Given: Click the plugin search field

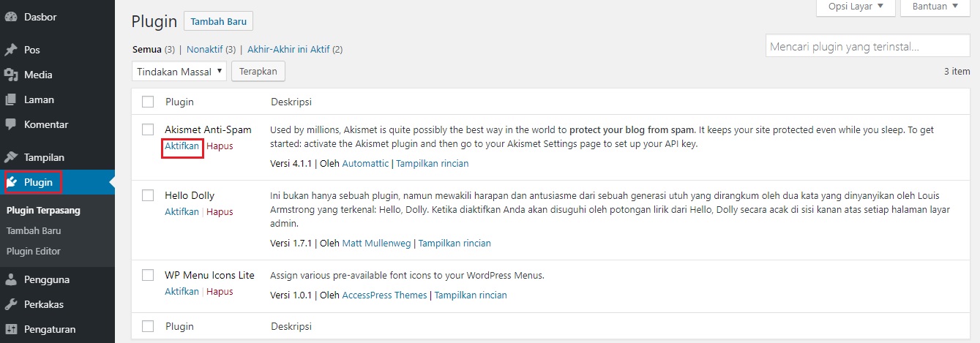Looking at the screenshot, I should pos(867,46).
